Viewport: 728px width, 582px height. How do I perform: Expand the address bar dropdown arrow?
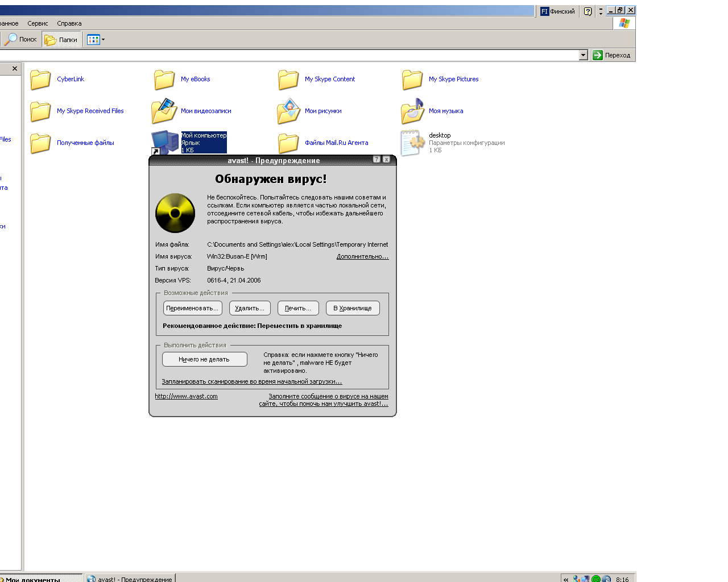pyautogui.click(x=583, y=55)
